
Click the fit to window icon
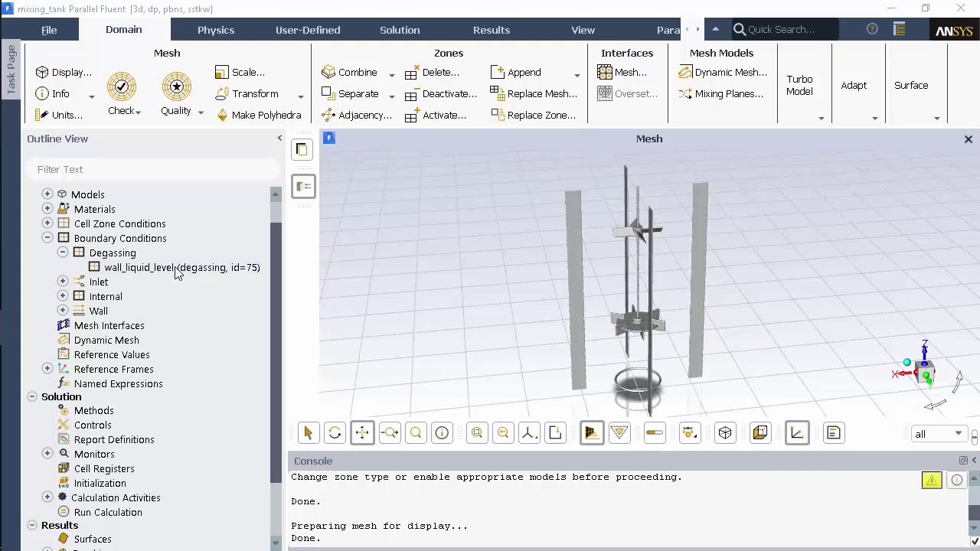(x=476, y=433)
